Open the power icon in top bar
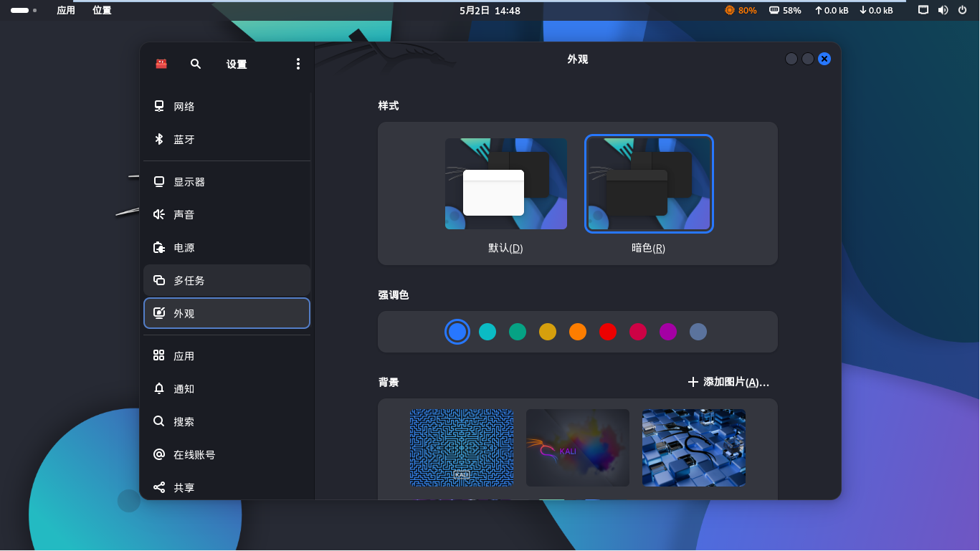Image resolution: width=980 pixels, height=551 pixels. [962, 10]
